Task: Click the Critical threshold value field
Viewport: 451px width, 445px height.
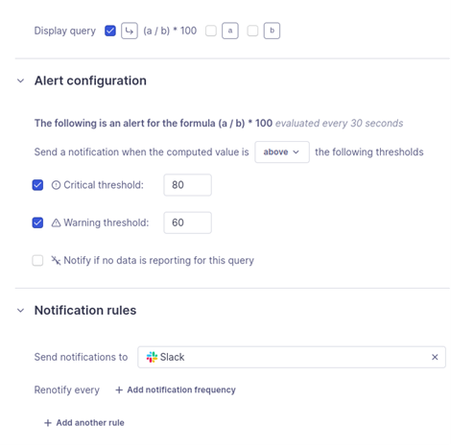Action: 187,185
